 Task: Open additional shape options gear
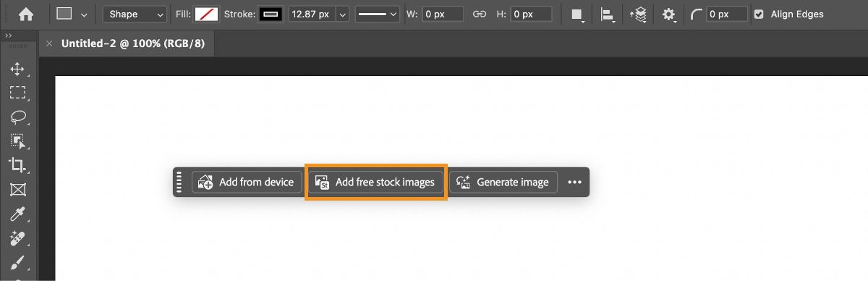(x=669, y=14)
